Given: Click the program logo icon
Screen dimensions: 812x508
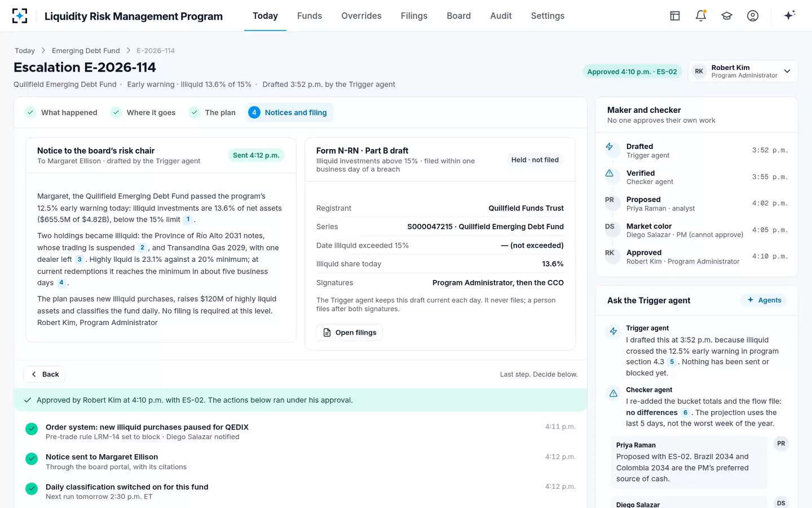Looking at the screenshot, I should 20,16.
